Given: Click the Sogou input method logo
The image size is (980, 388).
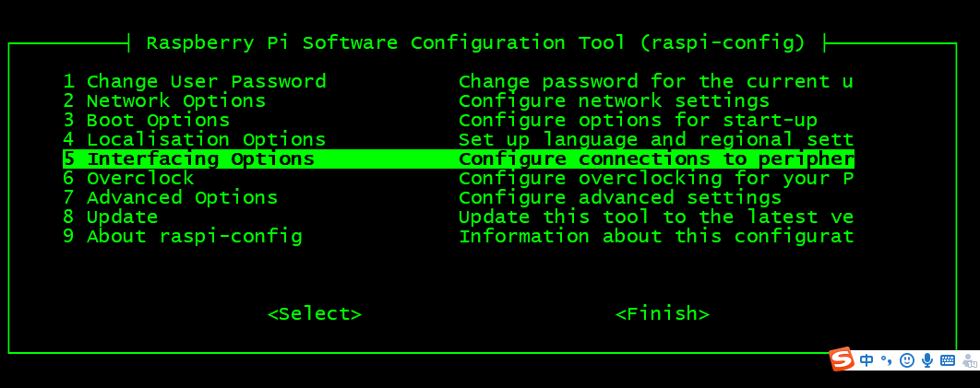Looking at the screenshot, I should click(841, 359).
